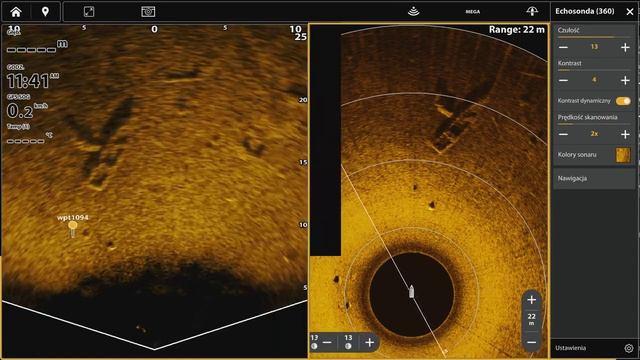The image size is (640, 360).
Task: Toggle Kontrast dynamiczny switch
Action: 623,101
